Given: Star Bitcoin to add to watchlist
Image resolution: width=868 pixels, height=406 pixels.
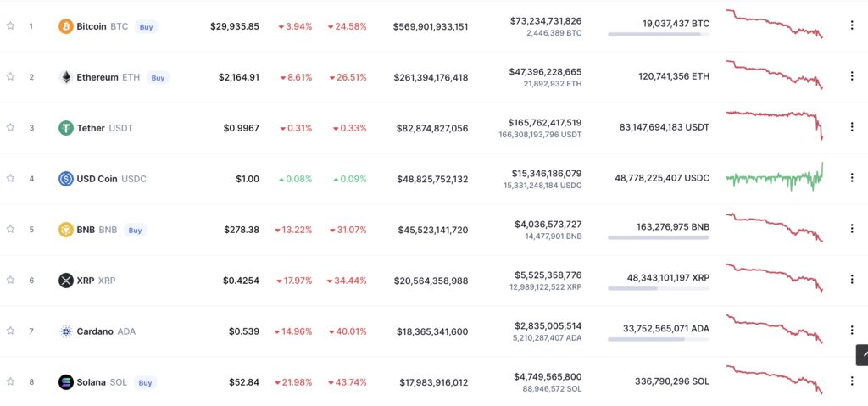Looking at the screenshot, I should [10, 26].
